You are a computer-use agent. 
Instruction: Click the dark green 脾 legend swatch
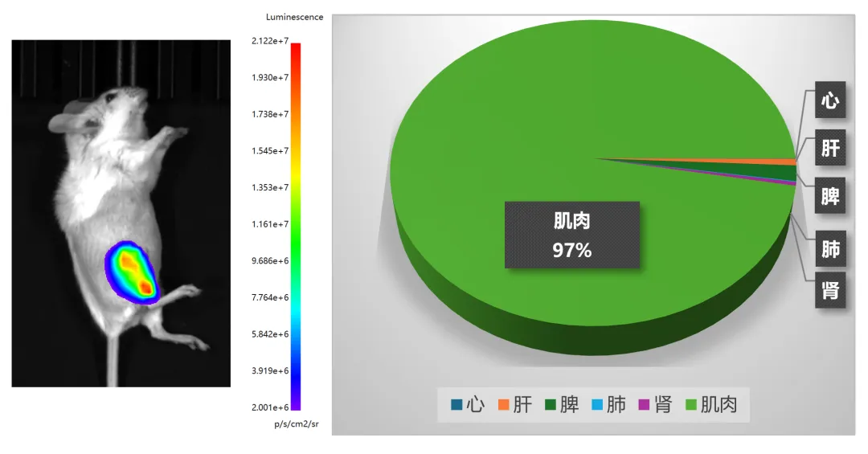550,405
